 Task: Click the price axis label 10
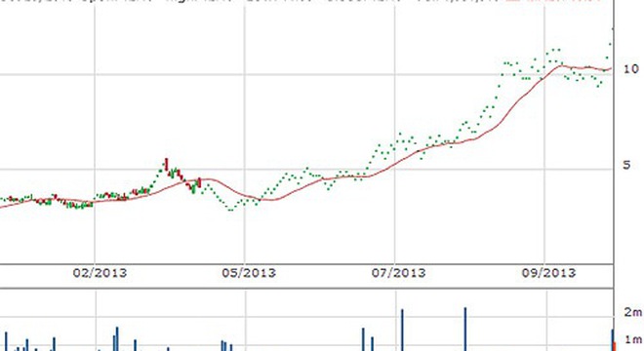click(x=631, y=69)
